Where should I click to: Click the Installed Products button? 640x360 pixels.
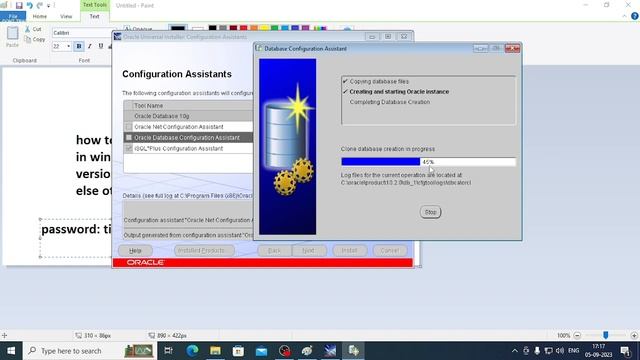tap(204, 251)
